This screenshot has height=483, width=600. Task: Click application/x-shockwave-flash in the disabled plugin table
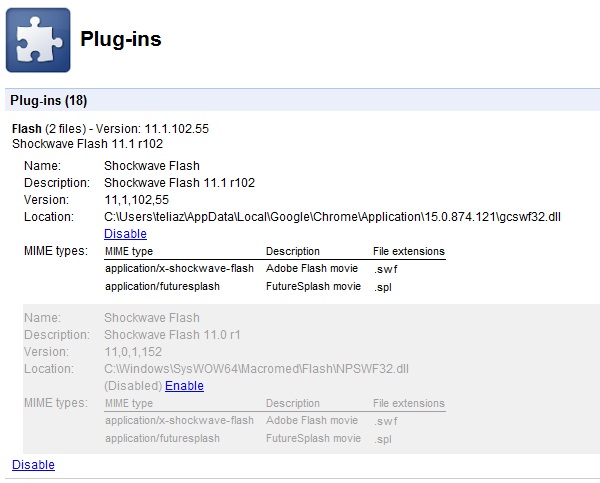(179, 420)
